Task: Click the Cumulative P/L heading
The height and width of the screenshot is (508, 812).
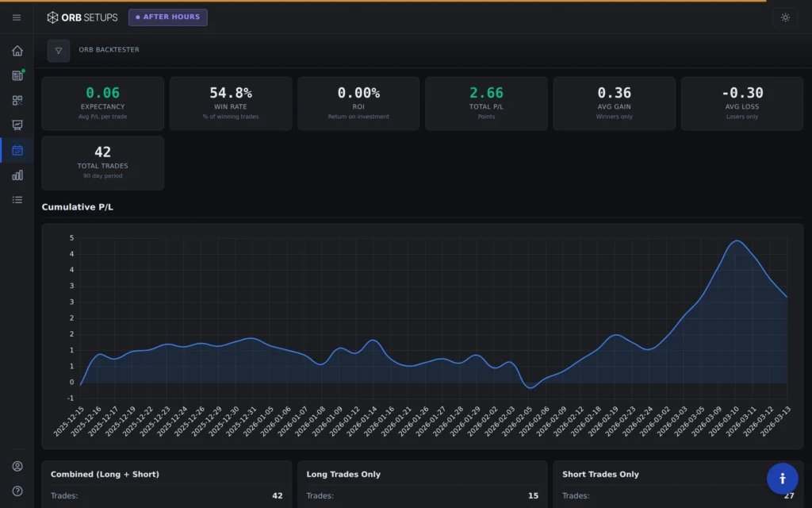Action: coord(77,207)
